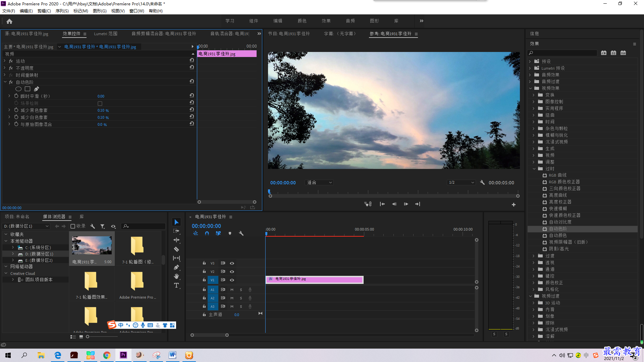Open the 序列(S) menu
The height and width of the screenshot is (362, 644).
62,11
